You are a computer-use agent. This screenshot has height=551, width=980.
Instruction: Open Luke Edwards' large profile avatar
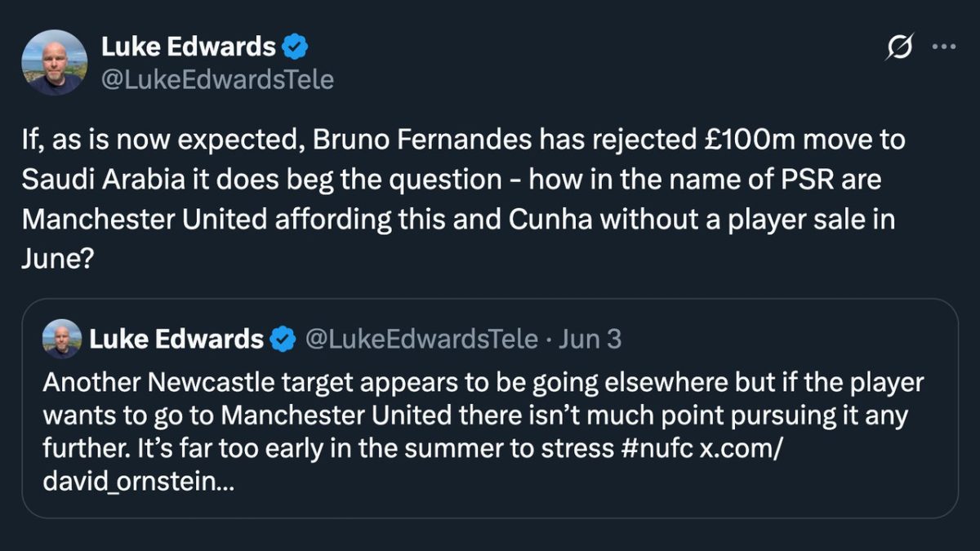[54, 63]
